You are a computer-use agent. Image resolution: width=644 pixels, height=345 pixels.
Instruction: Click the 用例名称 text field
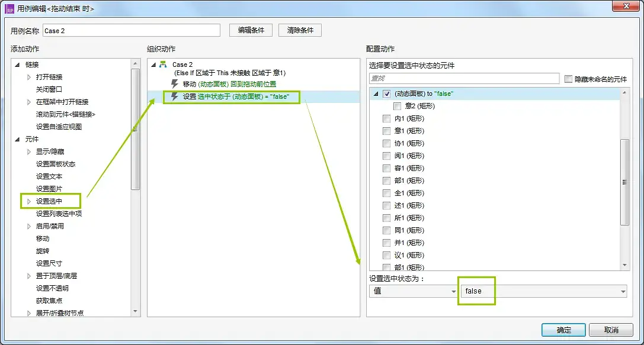coord(131,31)
